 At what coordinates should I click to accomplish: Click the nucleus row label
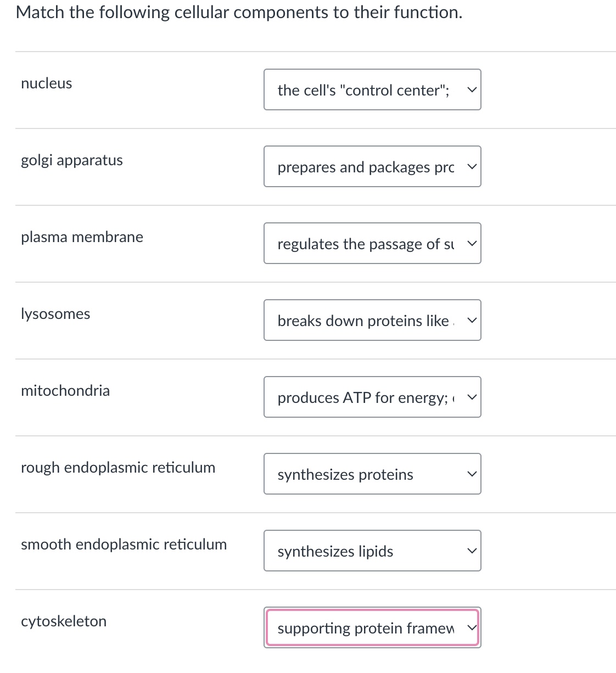[46, 83]
